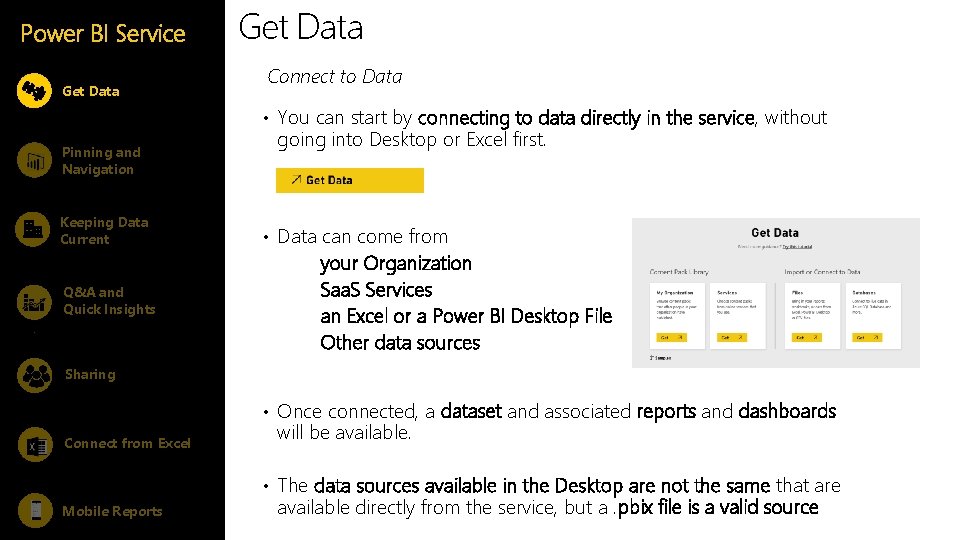Click the Get Data sidebar icon

pyautogui.click(x=34, y=91)
